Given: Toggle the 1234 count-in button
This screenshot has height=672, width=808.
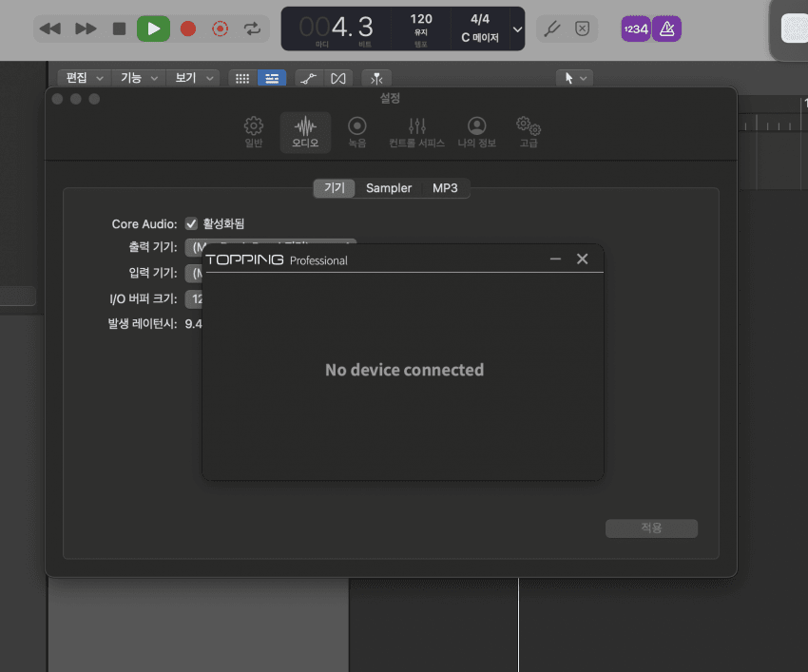Looking at the screenshot, I should pos(636,29).
